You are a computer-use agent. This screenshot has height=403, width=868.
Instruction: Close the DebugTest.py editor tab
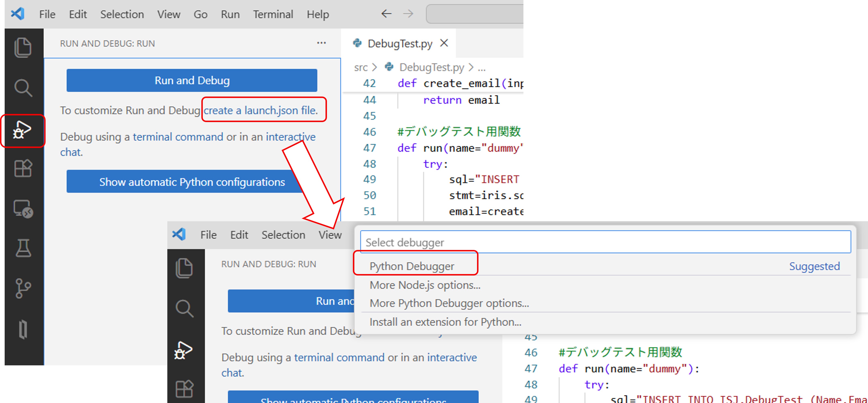pos(444,43)
